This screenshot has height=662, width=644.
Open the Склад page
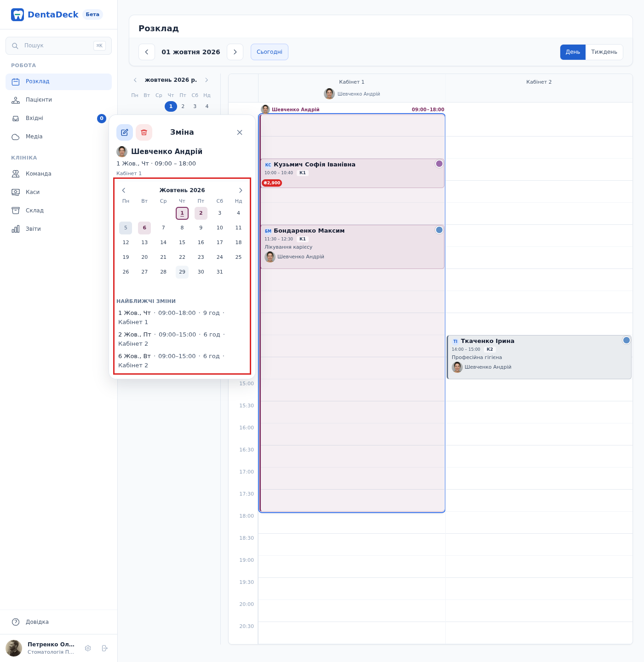(x=58, y=211)
